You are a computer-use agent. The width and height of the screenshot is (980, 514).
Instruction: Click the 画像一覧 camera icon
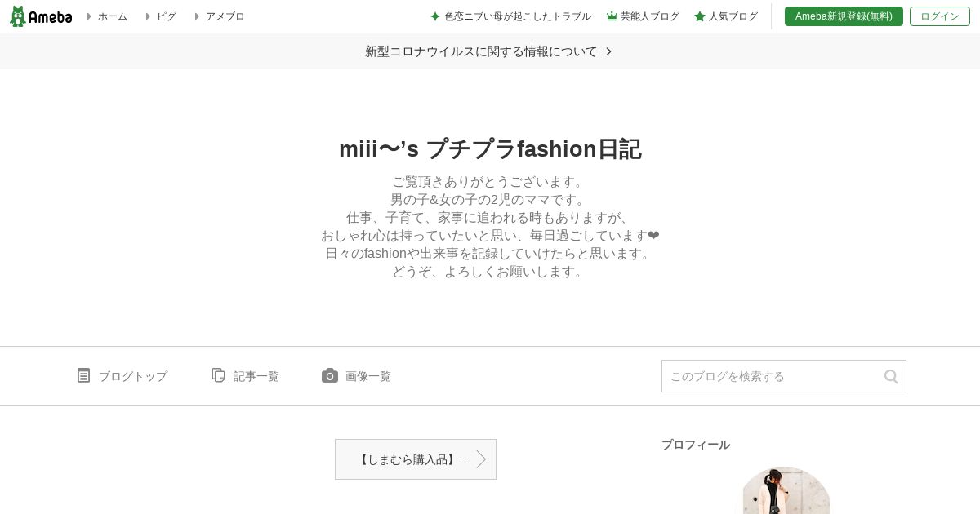330,375
